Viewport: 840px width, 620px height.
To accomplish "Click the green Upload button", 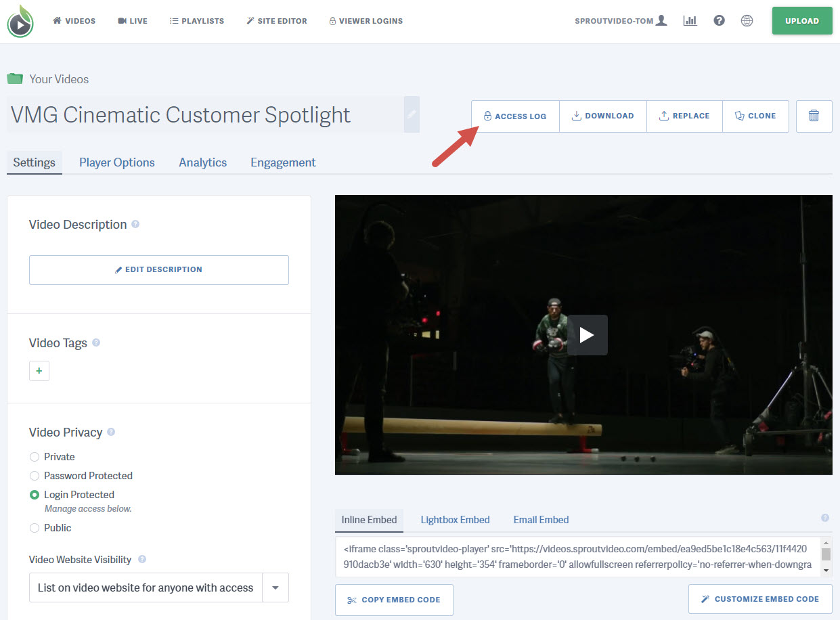I will point(801,21).
